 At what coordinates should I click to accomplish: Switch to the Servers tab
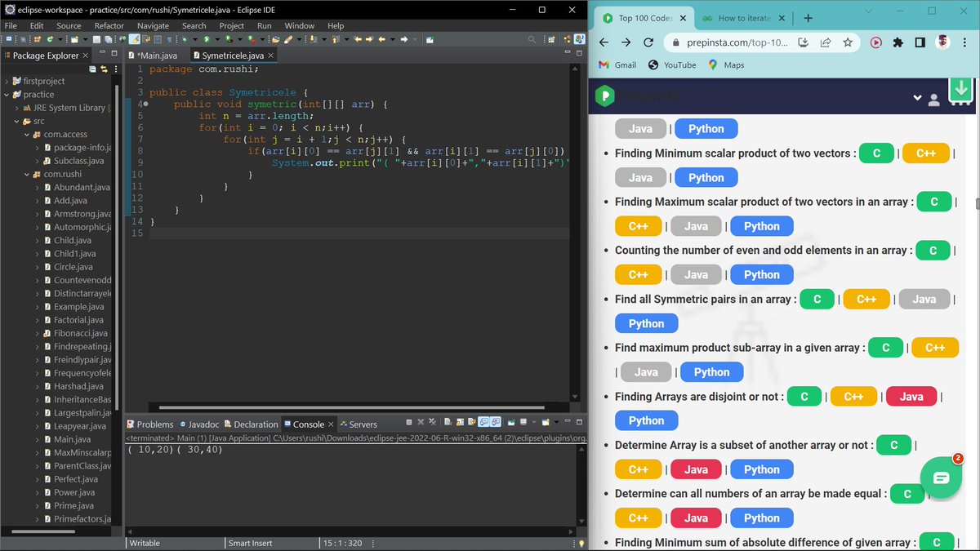click(x=359, y=424)
